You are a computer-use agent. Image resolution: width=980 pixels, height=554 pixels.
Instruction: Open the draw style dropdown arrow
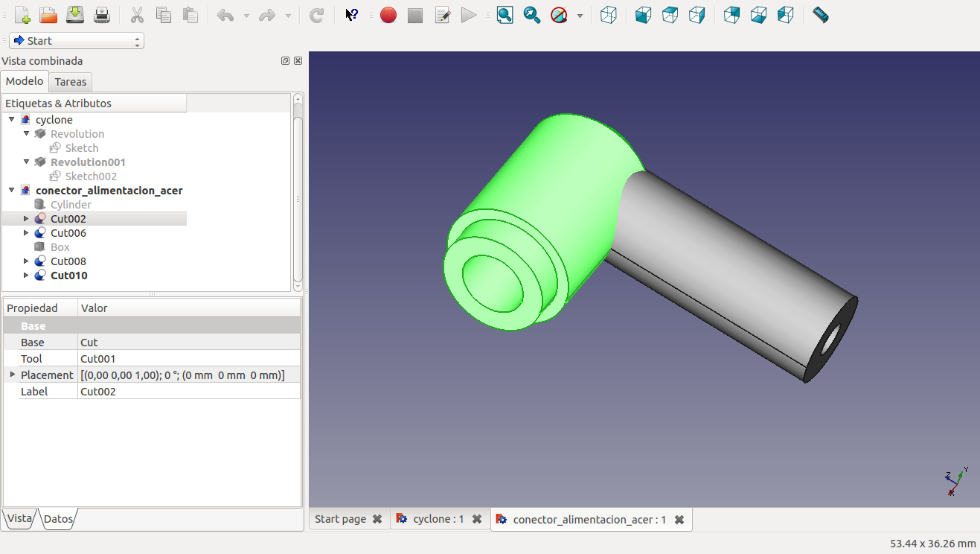(580, 16)
